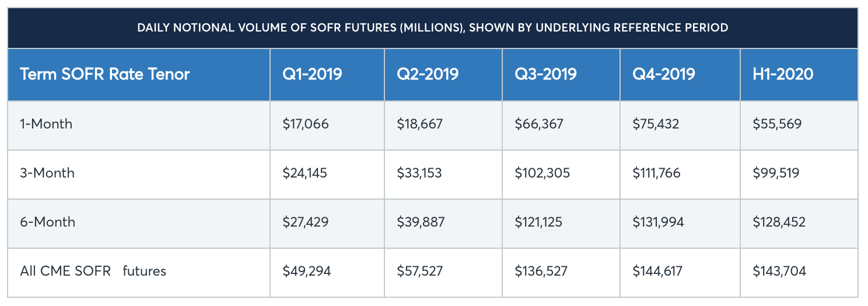Click the $17,066 cell

point(306,124)
